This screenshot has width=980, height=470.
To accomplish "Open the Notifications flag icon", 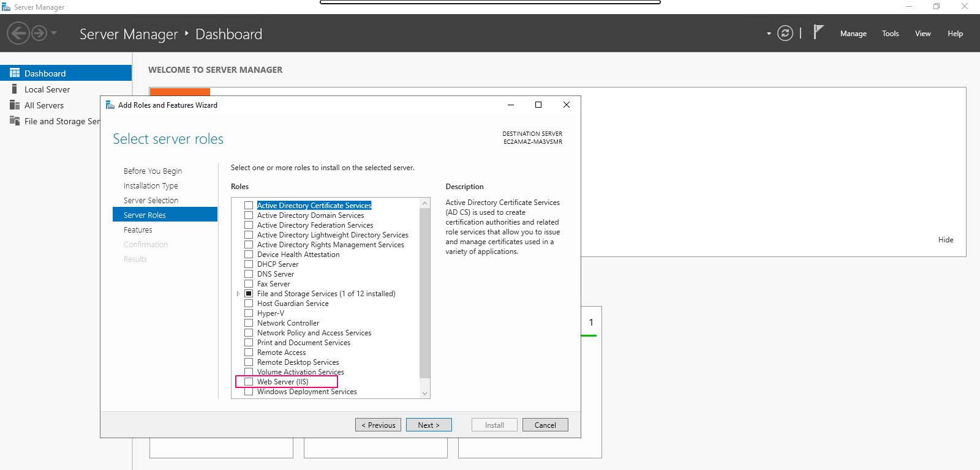I will click(x=818, y=32).
